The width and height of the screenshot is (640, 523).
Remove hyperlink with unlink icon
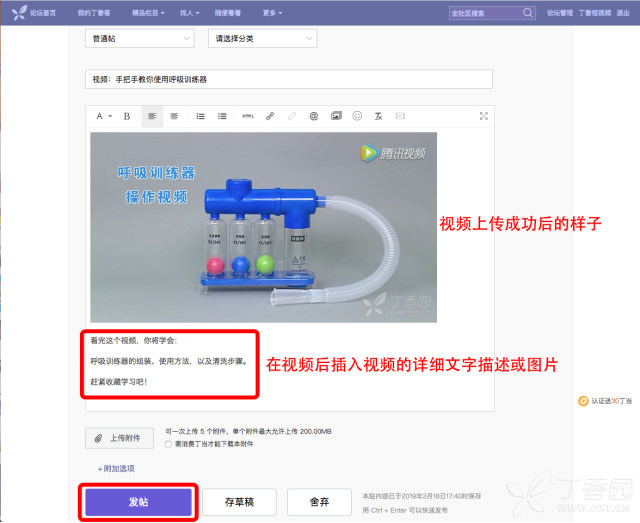292,116
